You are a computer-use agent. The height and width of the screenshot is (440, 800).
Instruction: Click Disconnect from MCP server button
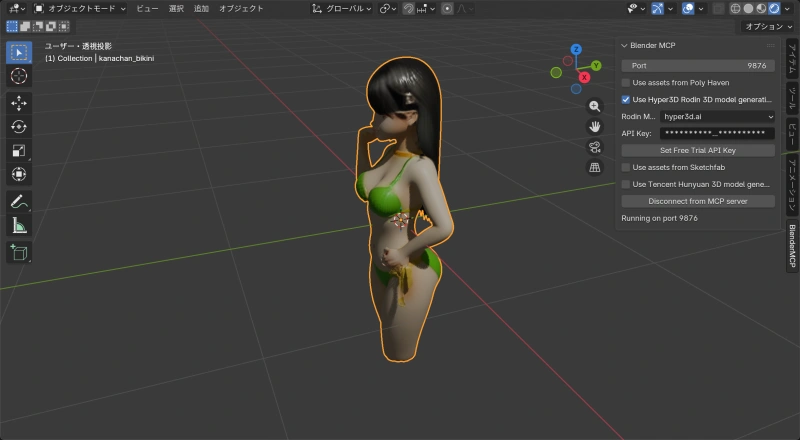point(697,201)
